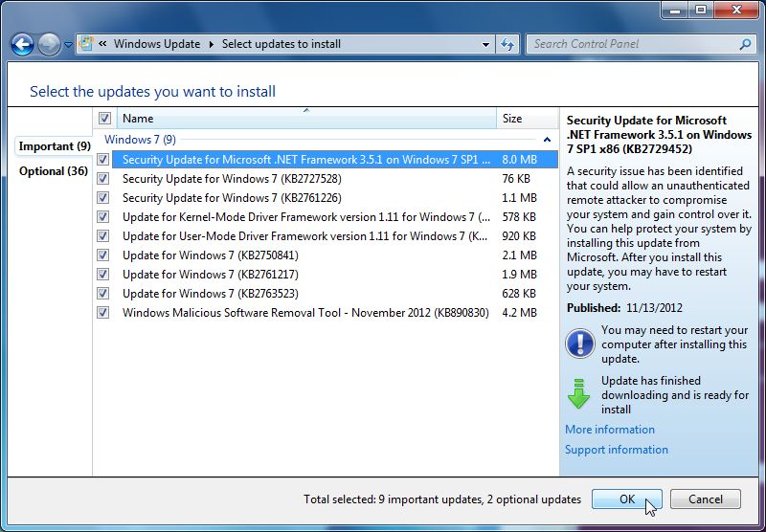Screen dimensions: 766x532
Task: Click the Windows Update address bar icon
Action: 86,43
